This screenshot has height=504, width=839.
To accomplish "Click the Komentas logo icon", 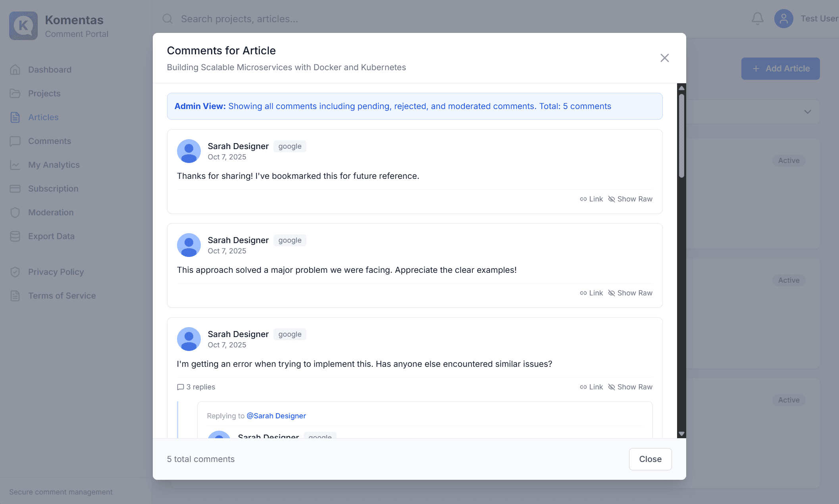I will tap(23, 26).
